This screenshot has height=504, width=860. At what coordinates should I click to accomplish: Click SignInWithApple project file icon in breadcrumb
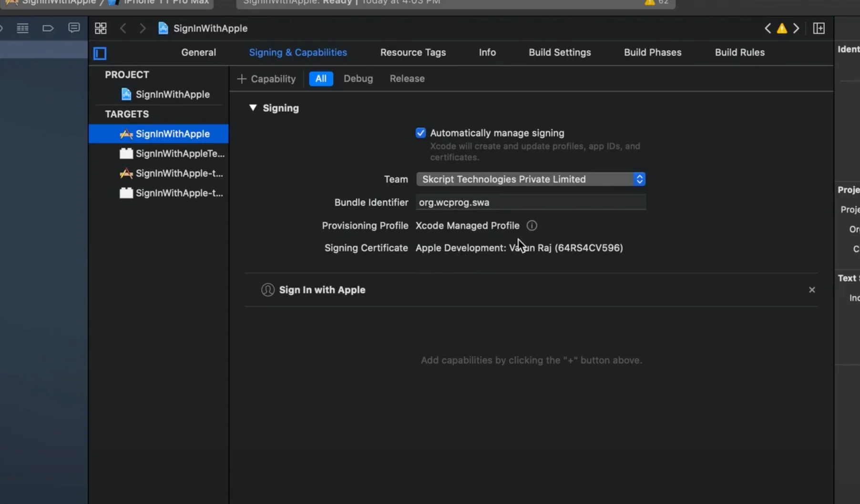[x=163, y=28]
